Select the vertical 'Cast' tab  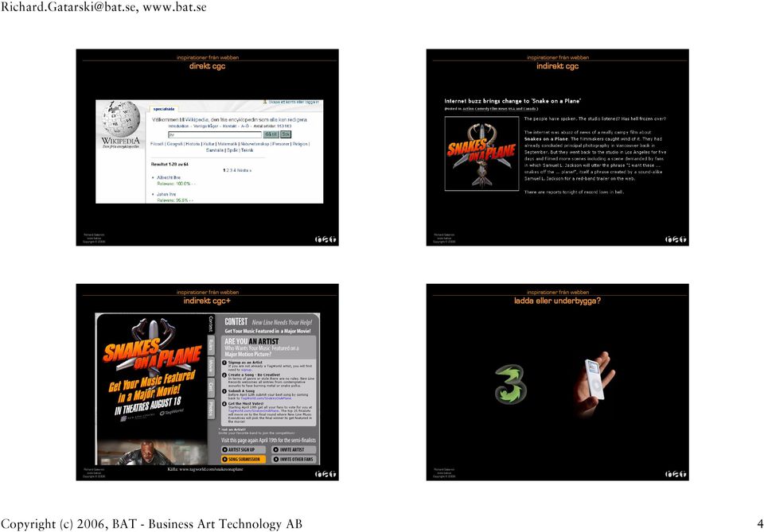point(211,387)
